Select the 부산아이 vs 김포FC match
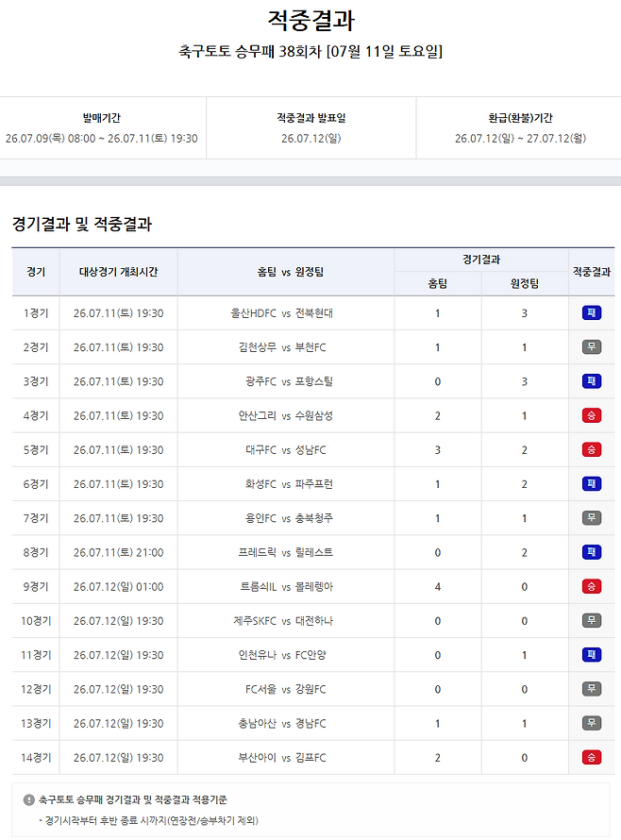Image resolution: width=621 pixels, height=840 pixels. click(x=282, y=758)
